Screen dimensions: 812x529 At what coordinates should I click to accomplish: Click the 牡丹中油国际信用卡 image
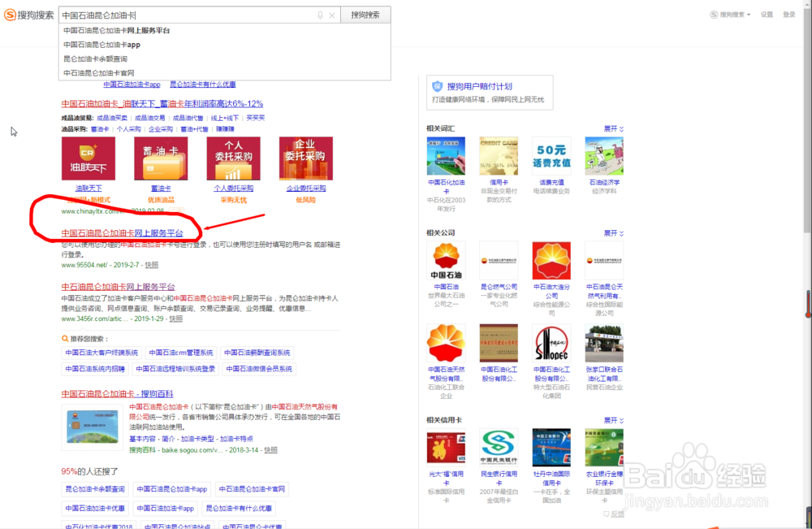click(x=551, y=448)
